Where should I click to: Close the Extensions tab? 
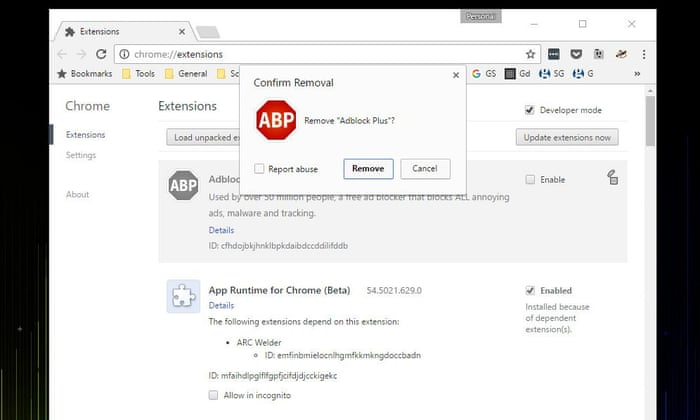[182, 32]
